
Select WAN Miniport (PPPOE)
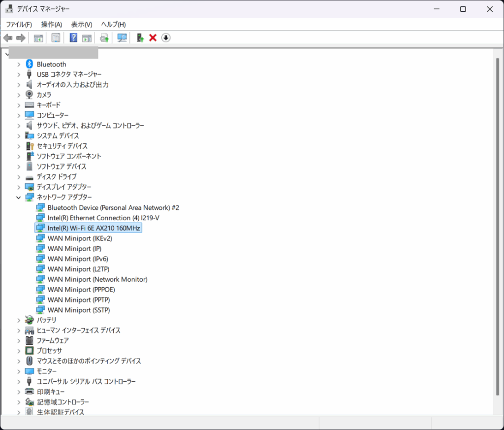point(81,290)
